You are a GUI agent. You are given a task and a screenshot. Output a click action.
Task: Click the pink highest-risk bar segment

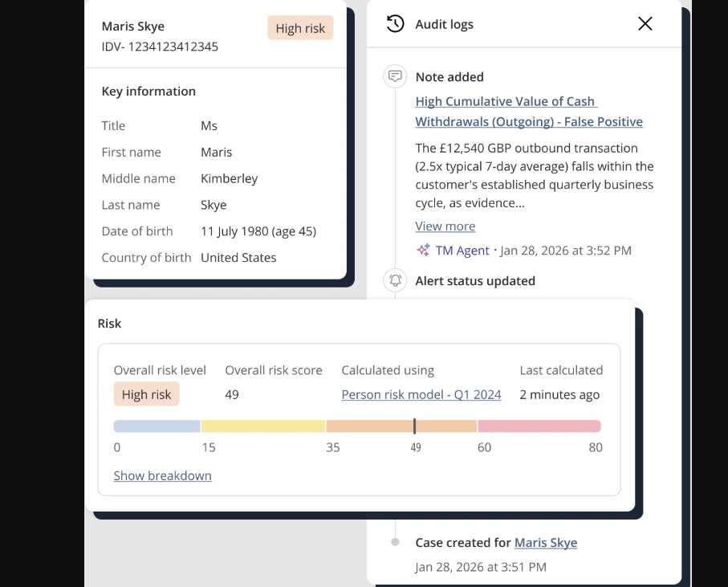pyautogui.click(x=539, y=426)
